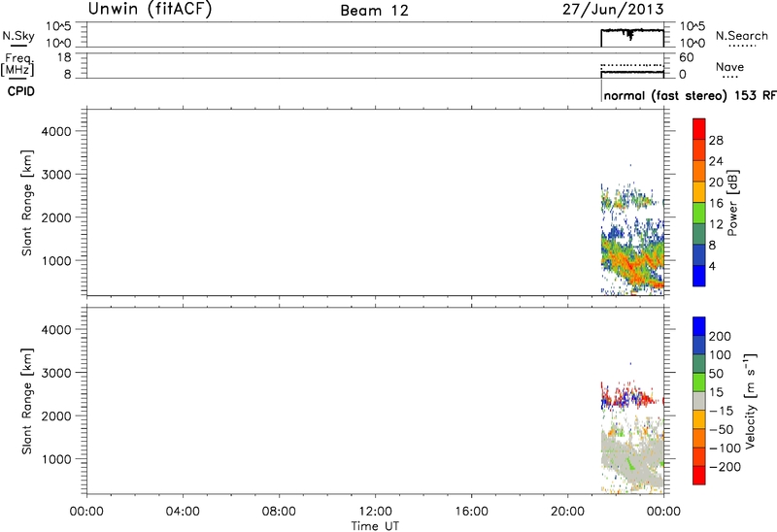Click the '20:00' time axis label
Screen dimensions: 777x532
point(567,511)
